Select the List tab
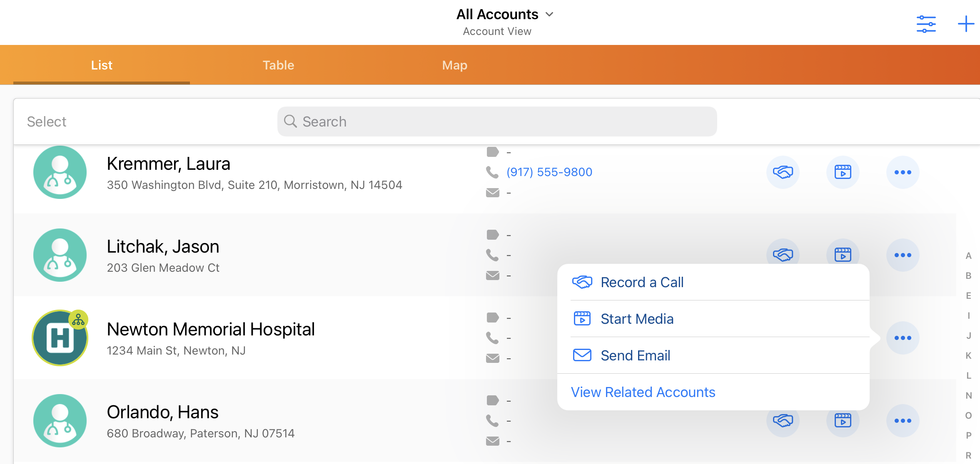The width and height of the screenshot is (980, 464). tap(102, 65)
